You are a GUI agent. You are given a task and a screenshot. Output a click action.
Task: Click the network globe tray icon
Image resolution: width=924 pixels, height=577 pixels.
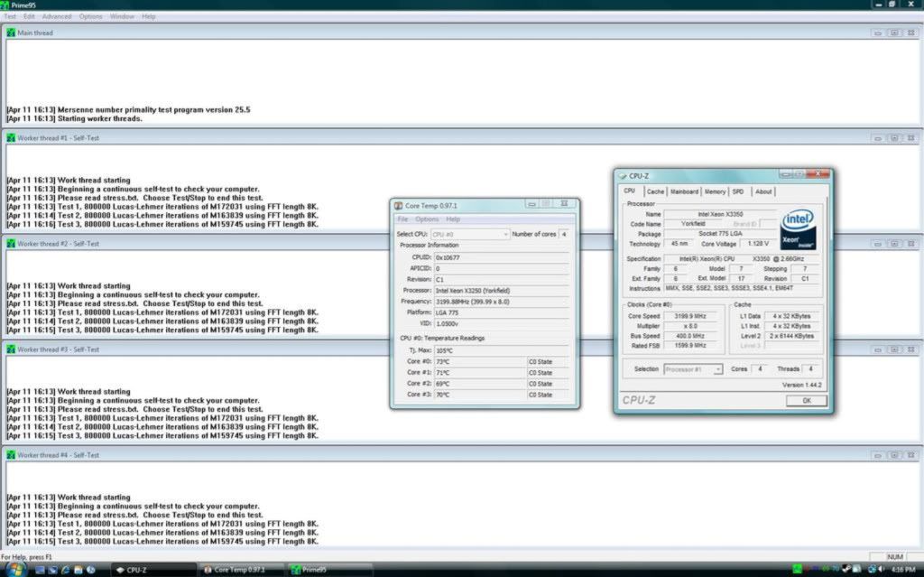pyautogui.click(x=872, y=570)
